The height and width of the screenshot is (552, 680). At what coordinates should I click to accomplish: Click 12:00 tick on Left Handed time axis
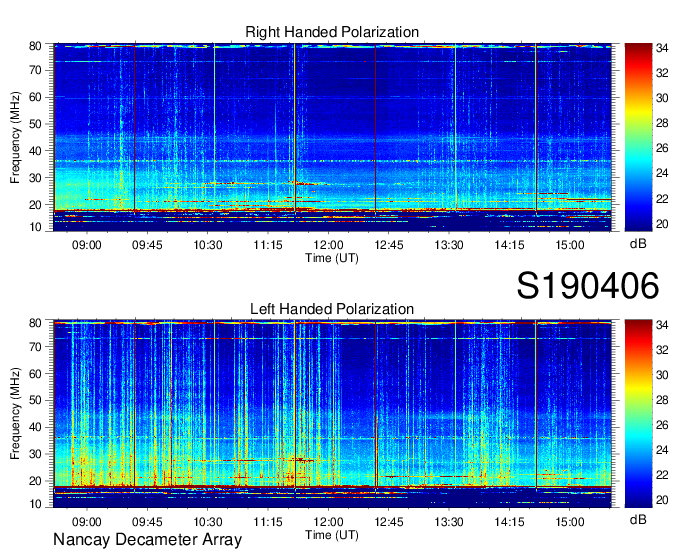(328, 522)
